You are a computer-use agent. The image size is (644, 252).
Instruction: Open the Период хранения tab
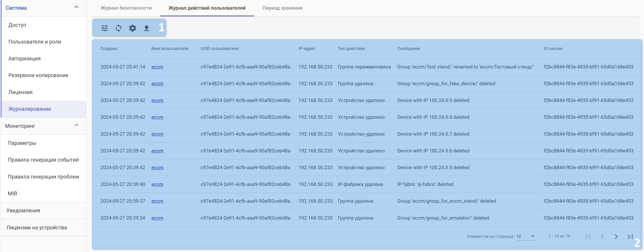tap(282, 8)
